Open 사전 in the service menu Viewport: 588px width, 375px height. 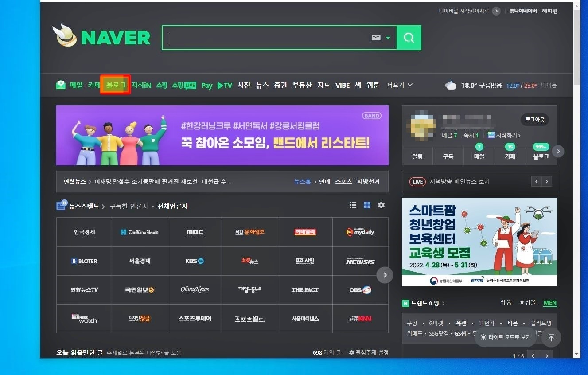244,85
